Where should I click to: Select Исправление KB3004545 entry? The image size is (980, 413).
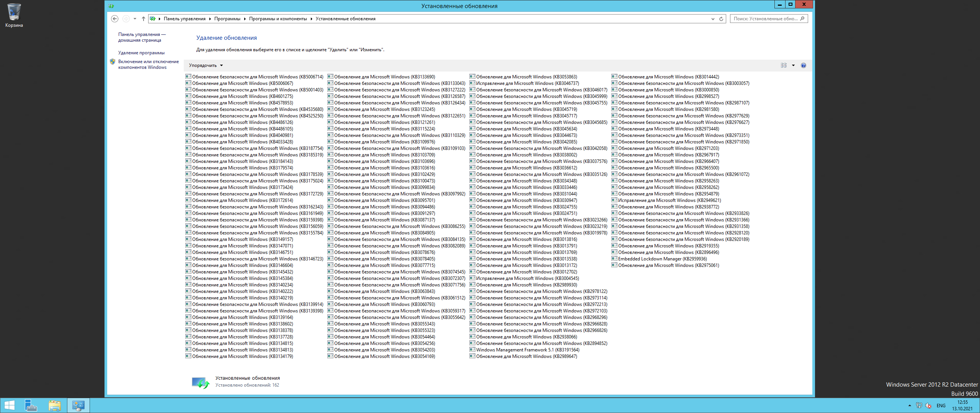524,278
